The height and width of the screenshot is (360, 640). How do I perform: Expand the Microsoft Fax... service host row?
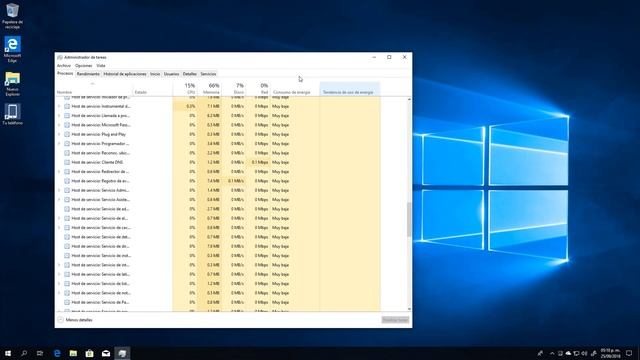[59, 125]
